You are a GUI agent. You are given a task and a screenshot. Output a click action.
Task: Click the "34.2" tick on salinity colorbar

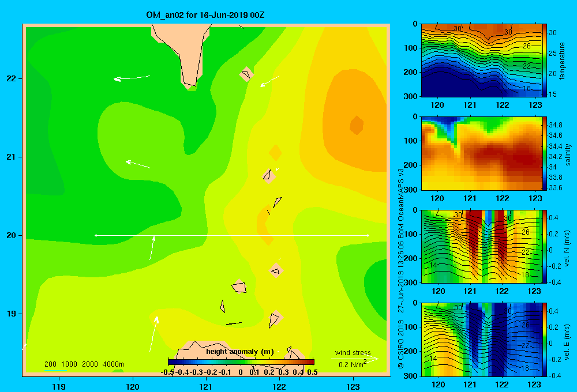click(556, 157)
